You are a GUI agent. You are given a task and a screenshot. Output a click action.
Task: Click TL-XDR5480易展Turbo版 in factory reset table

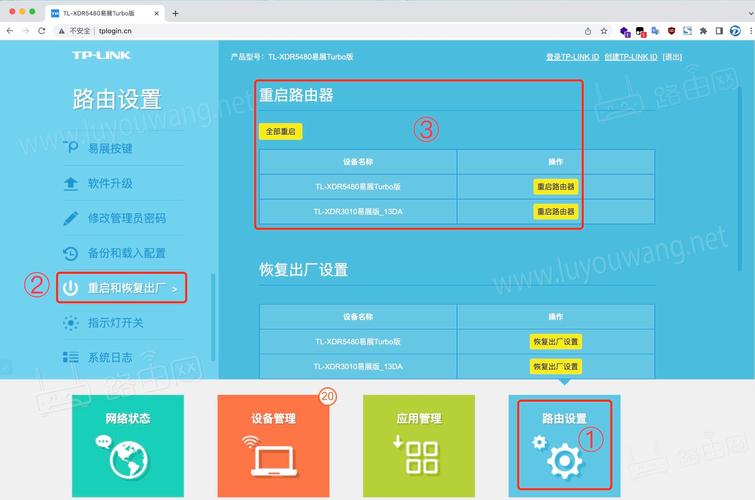point(358,342)
